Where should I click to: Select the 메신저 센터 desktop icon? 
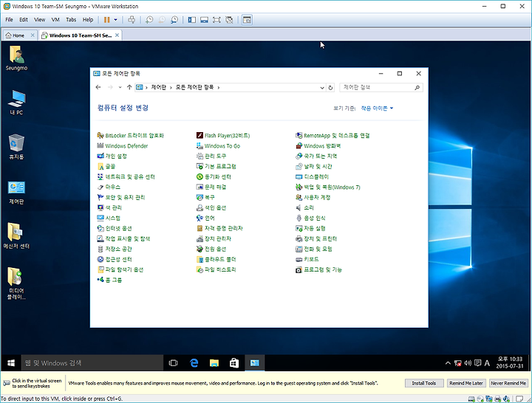(x=16, y=236)
